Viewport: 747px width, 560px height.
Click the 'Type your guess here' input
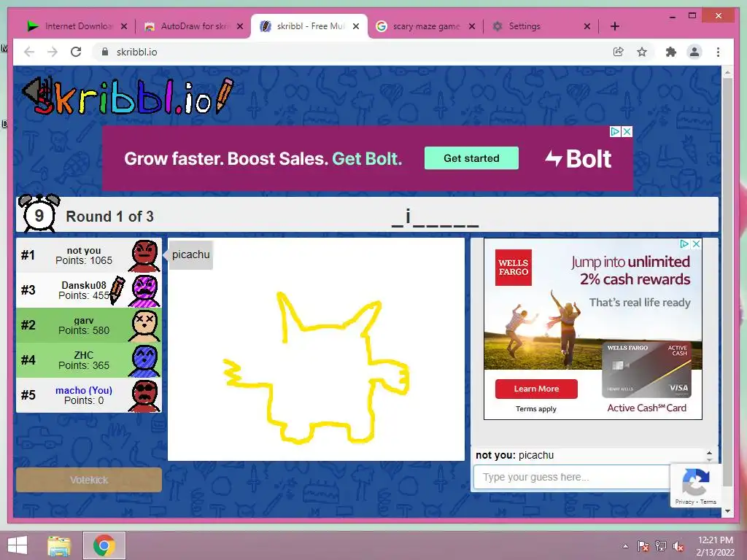(572, 477)
